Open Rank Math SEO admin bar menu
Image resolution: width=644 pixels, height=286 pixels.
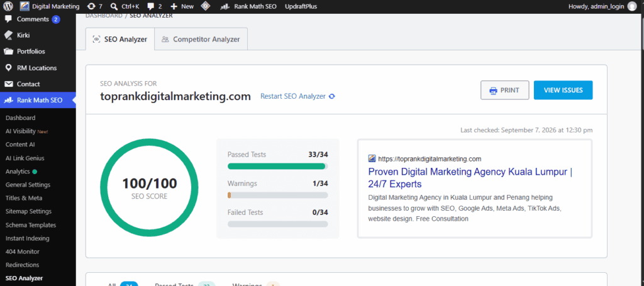[x=248, y=6]
